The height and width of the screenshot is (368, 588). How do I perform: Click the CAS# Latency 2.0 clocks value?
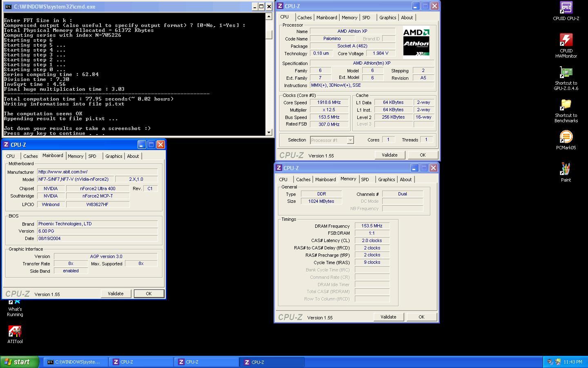click(x=372, y=240)
